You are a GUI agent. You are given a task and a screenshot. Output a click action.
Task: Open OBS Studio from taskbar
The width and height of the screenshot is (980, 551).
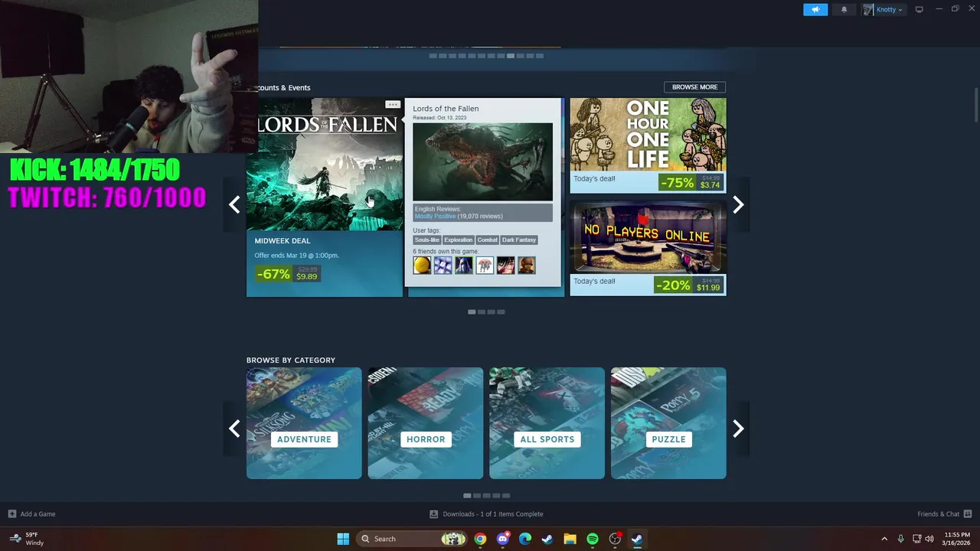point(615,539)
